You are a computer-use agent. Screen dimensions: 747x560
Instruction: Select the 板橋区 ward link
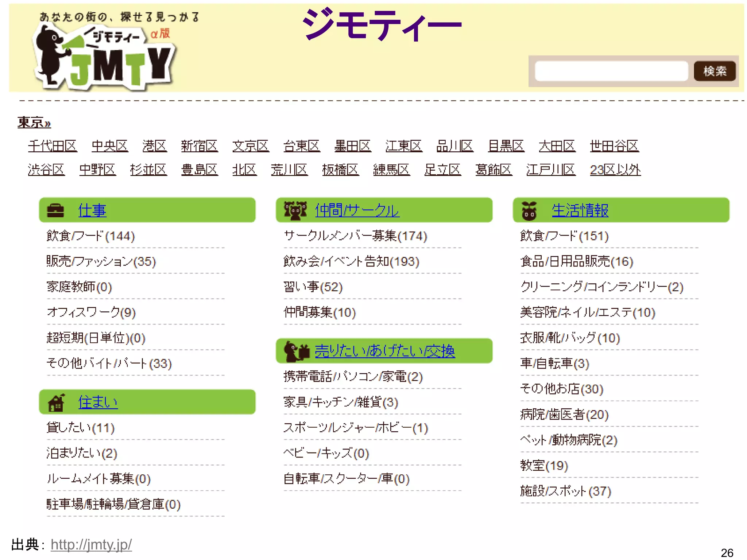340,170
